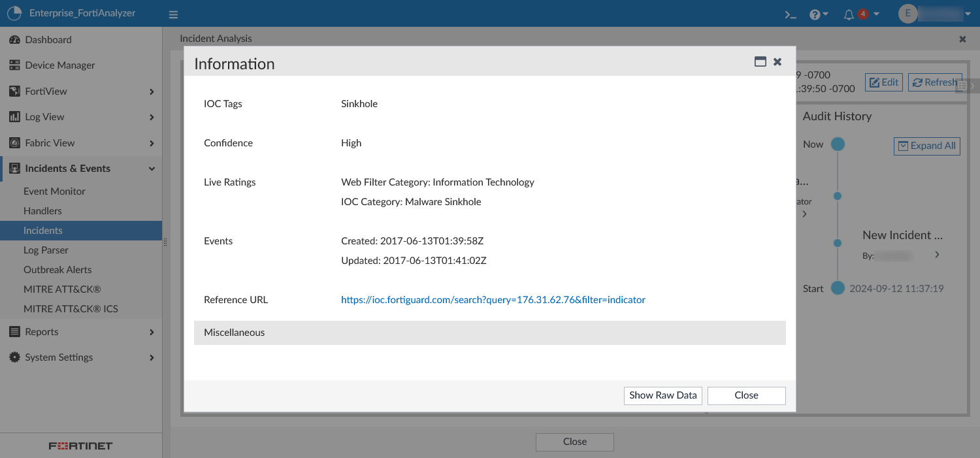Click the bottom Close button behind dialog
This screenshot has height=458, width=980.
(x=574, y=442)
